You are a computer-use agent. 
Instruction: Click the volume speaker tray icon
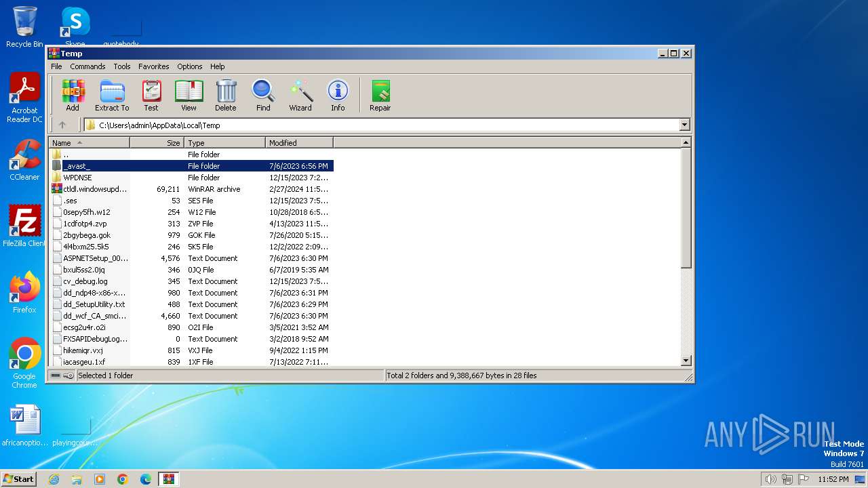coord(770,479)
